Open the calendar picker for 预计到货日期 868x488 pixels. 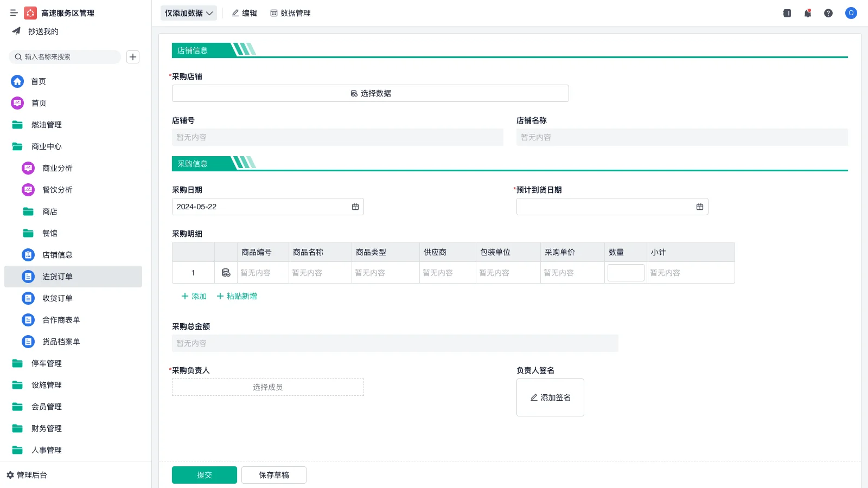tap(700, 207)
